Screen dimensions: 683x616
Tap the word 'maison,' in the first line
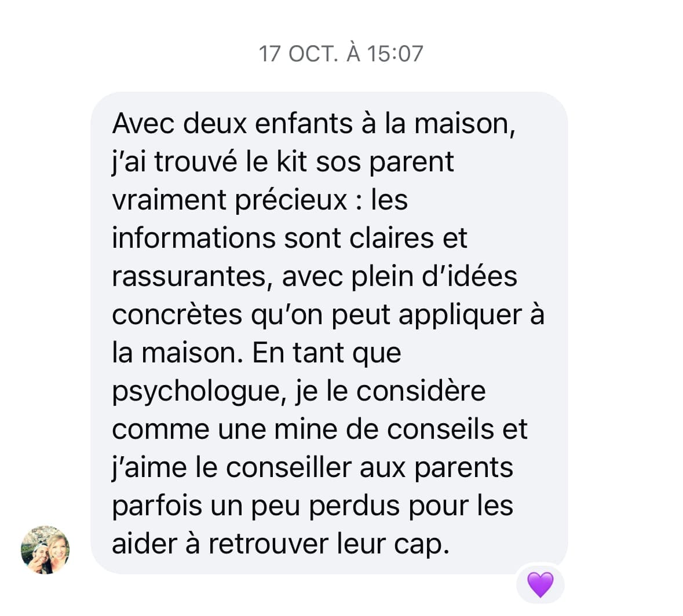pos(465,124)
